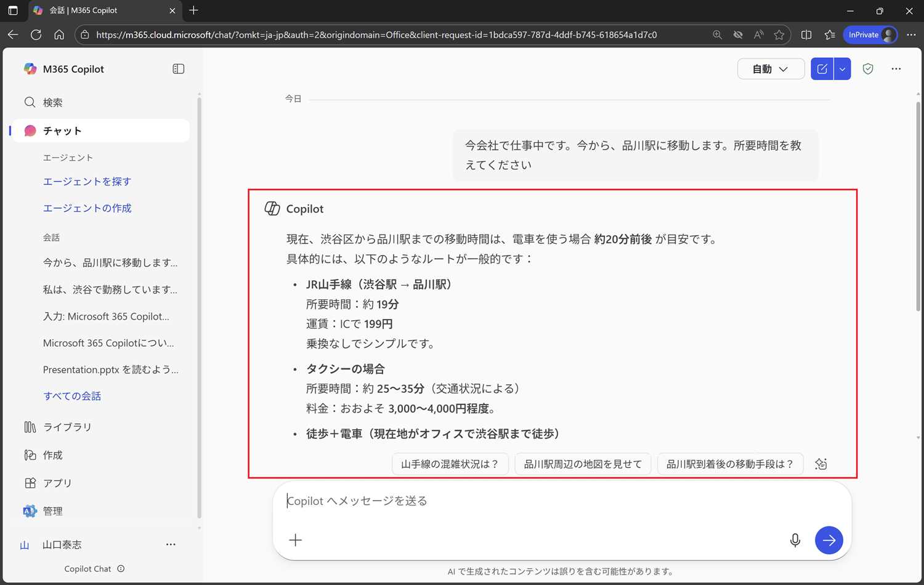Screen dimensions: 924x585
Task: Start a new chat with the compose icon
Action: click(822, 69)
